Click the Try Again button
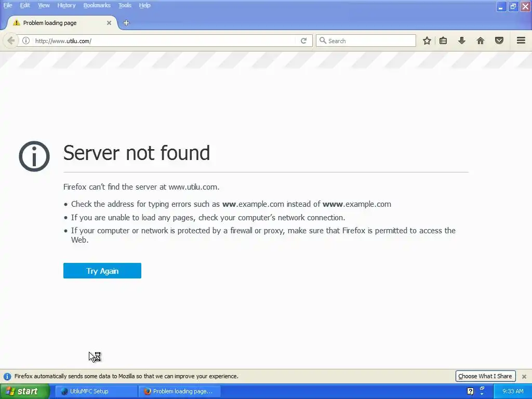Image resolution: width=532 pixels, height=399 pixels. (x=102, y=271)
